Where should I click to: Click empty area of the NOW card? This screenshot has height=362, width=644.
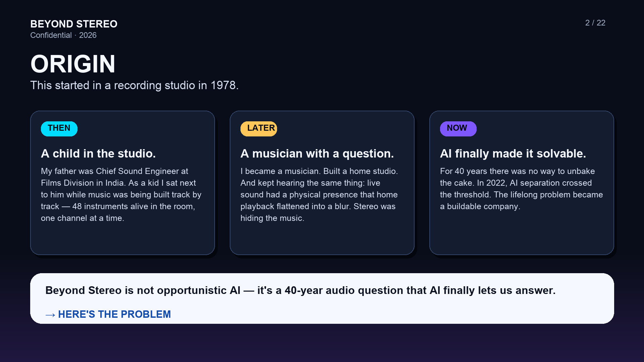coord(522,235)
